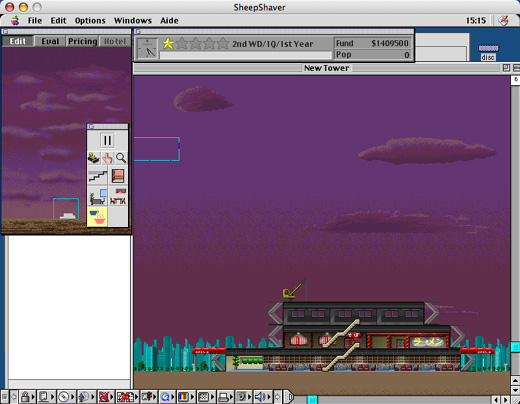
Task: Choose the floor/lobby building tool
Action: [118, 176]
